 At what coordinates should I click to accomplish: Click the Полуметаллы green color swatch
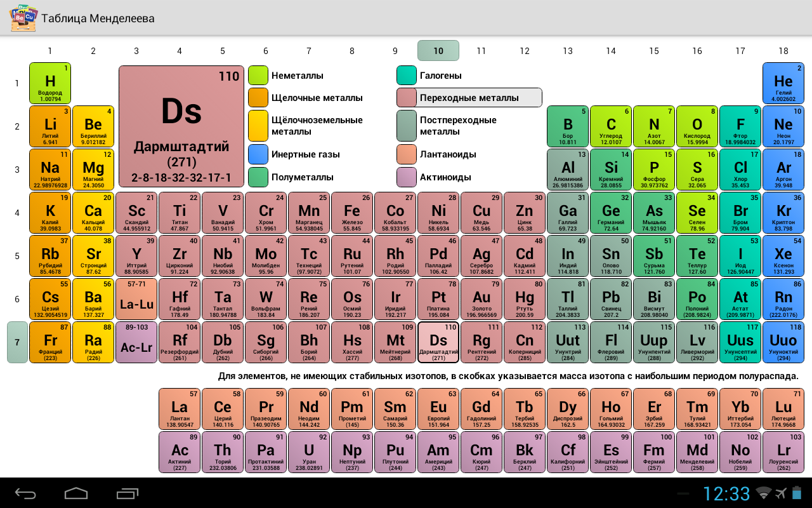pos(258,177)
